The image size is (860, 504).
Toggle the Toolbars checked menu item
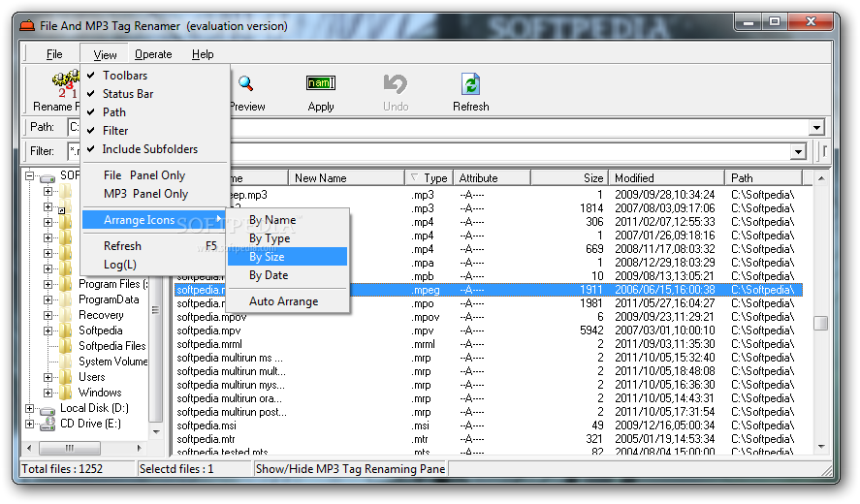pyautogui.click(x=155, y=76)
